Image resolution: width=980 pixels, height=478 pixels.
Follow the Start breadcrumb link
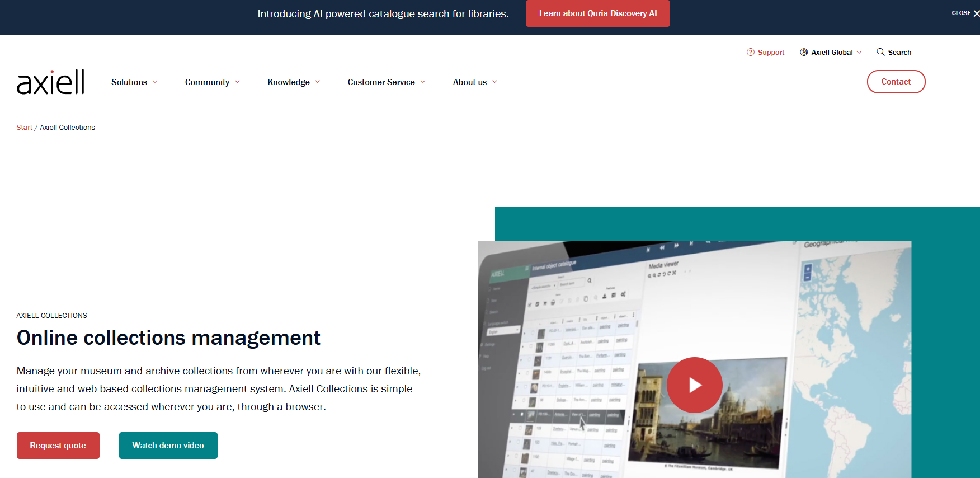tap(24, 128)
